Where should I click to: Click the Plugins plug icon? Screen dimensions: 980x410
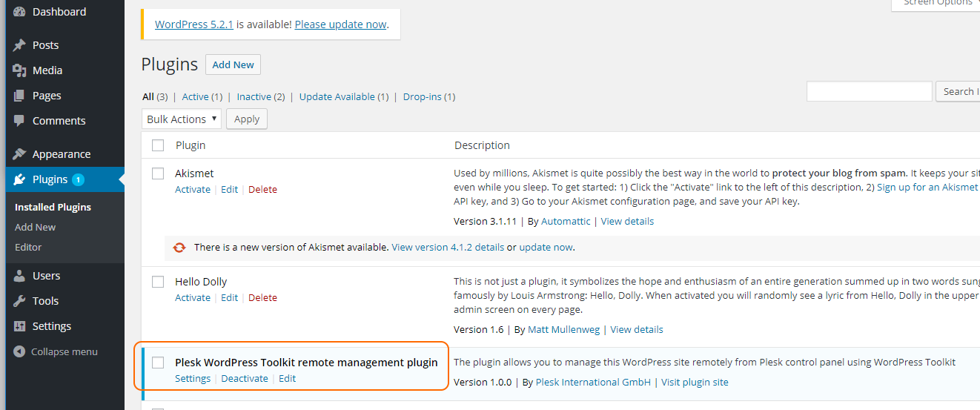[x=19, y=179]
